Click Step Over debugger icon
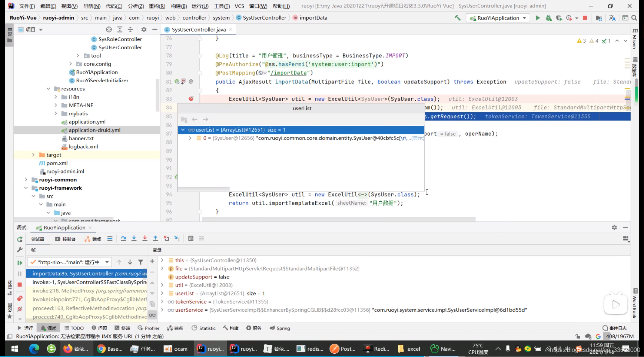Viewport: 644px width, 357px height. pyautogui.click(x=123, y=238)
